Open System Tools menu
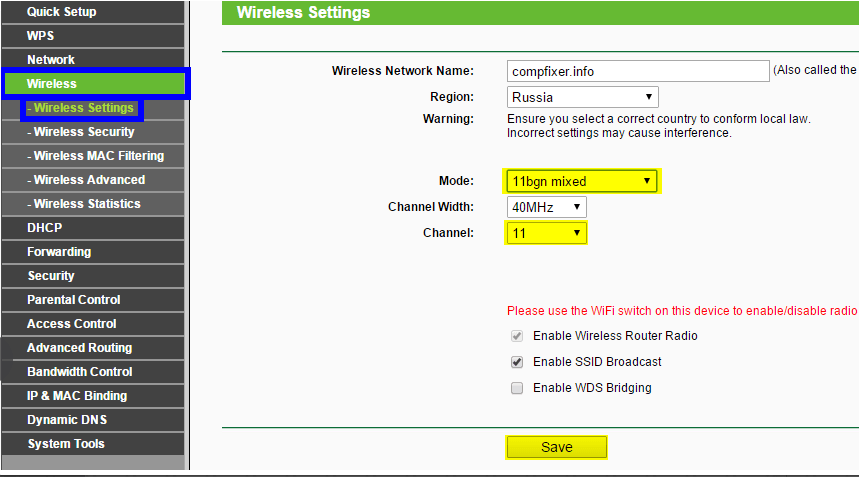Screen dimensions: 859x477 [66, 444]
